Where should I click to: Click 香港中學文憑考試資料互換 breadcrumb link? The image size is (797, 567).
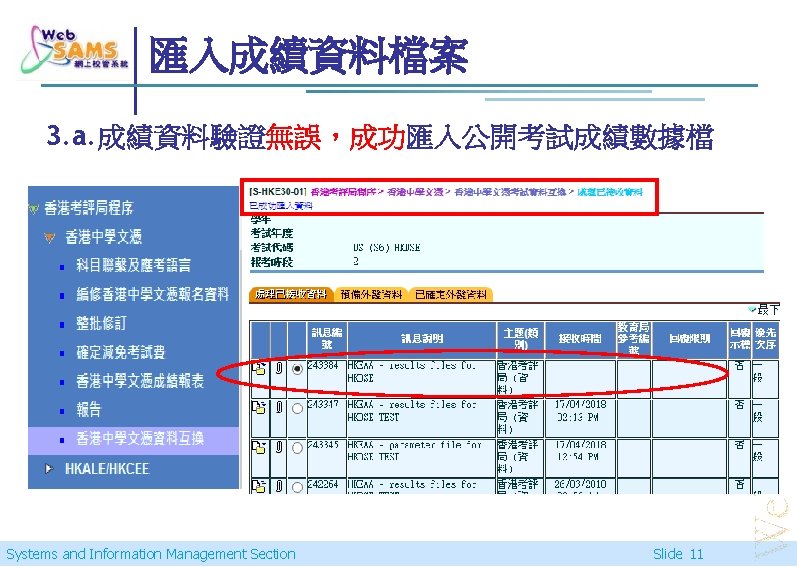click(510, 192)
